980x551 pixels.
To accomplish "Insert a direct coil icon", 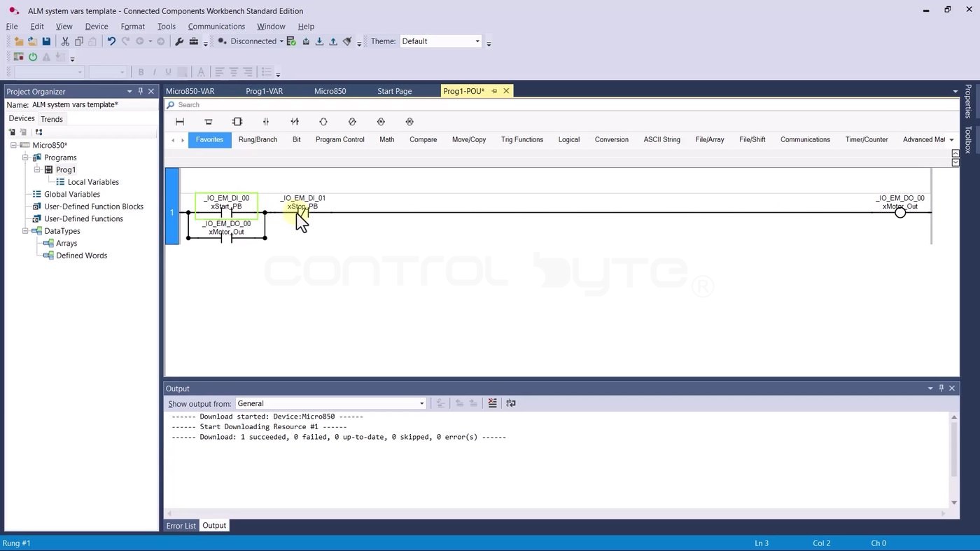I will tap(323, 122).
